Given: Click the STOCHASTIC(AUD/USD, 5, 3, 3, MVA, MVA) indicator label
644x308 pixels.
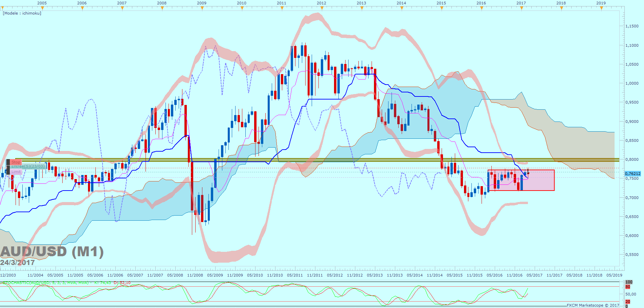Looking at the screenshot, I should [x=45, y=283].
